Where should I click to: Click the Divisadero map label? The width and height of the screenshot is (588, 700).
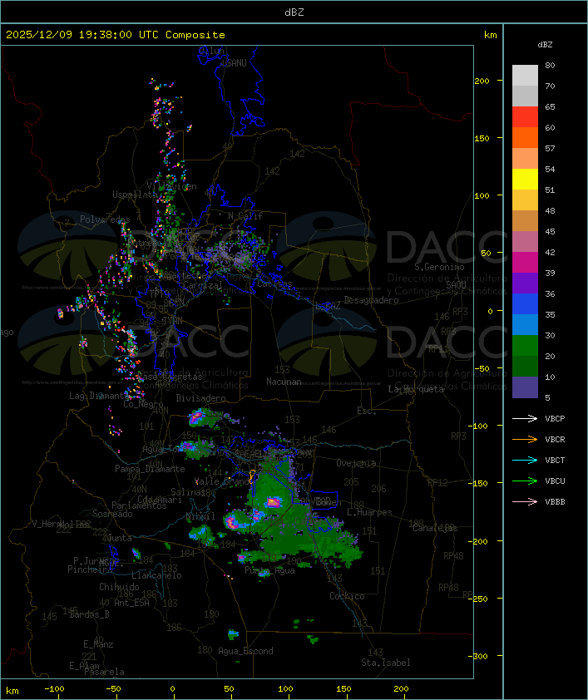click(200, 397)
